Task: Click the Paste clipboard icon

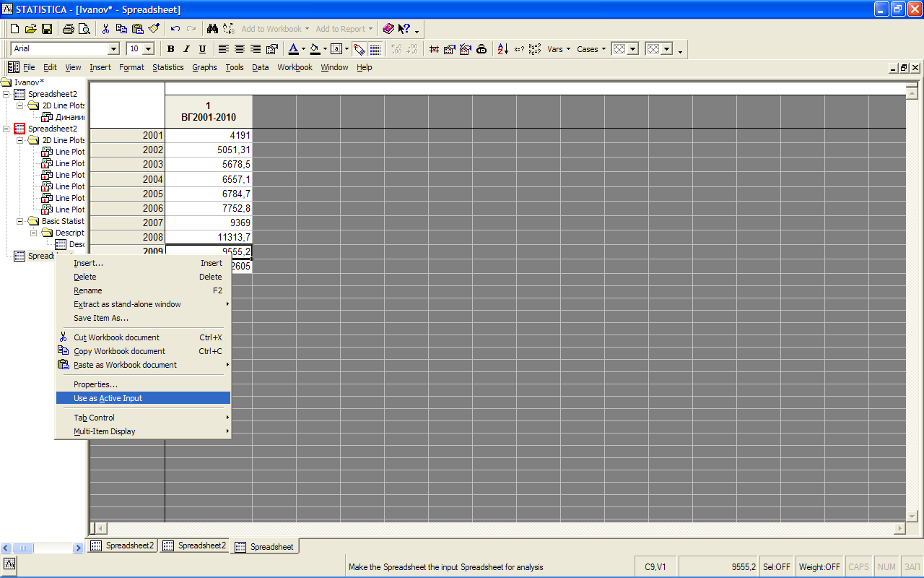Action: click(137, 29)
